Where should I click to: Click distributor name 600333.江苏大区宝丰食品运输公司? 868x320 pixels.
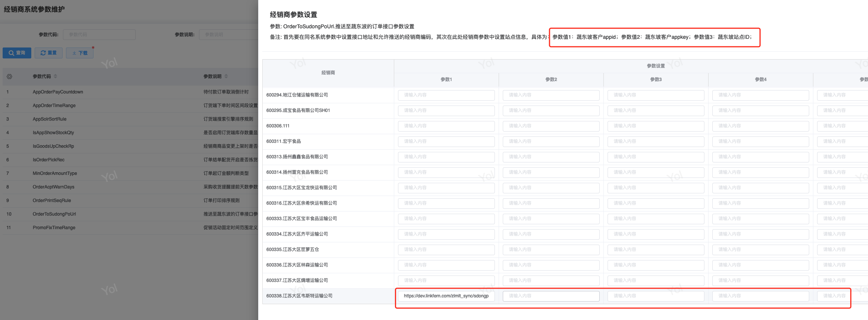(302, 219)
